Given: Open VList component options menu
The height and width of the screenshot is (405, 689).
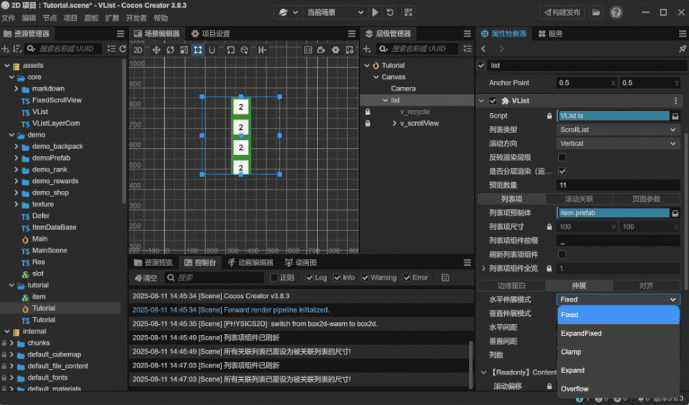Looking at the screenshot, I should pos(676,101).
